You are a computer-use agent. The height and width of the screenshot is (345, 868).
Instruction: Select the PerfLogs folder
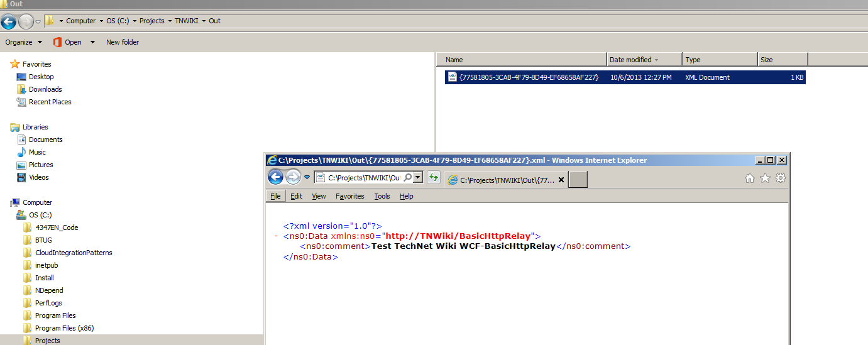click(x=47, y=303)
